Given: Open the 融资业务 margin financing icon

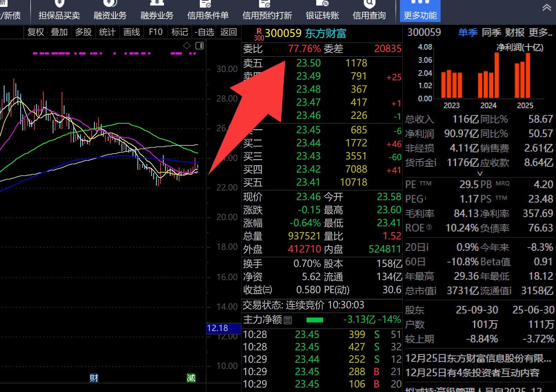Looking at the screenshot, I should click(110, 10).
